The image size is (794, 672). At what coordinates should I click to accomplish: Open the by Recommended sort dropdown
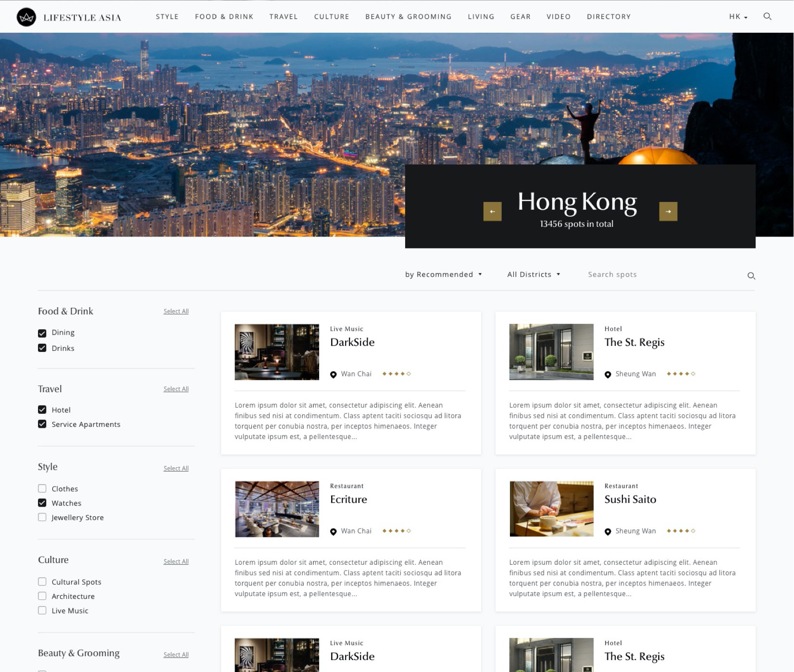click(x=443, y=274)
